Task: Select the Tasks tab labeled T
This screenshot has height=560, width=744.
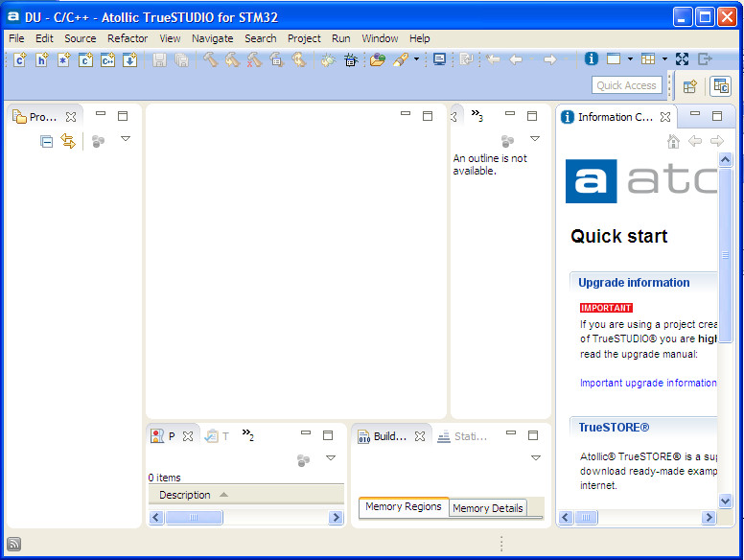Action: tap(217, 436)
